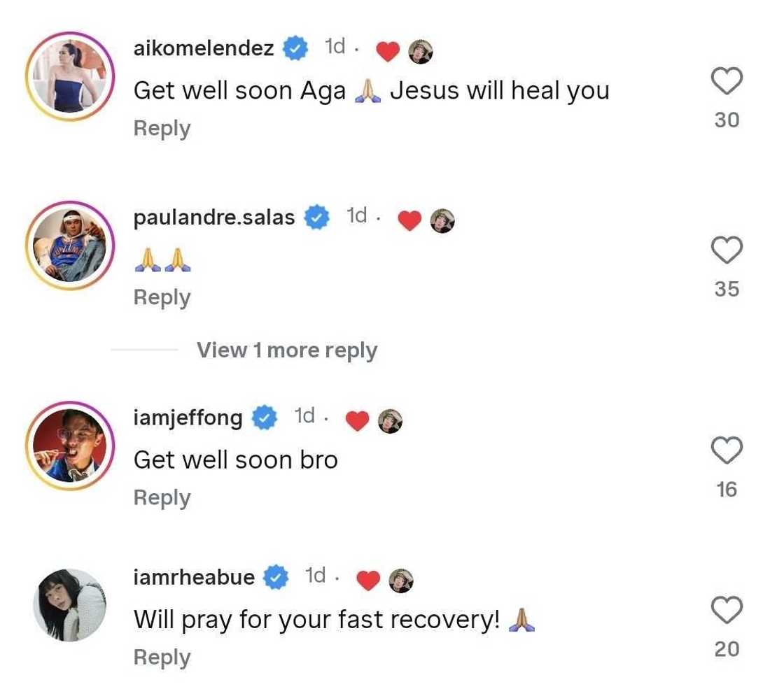The height and width of the screenshot is (696, 784).
Task: Tap heart on iamjeffong's comment
Action: [727, 450]
